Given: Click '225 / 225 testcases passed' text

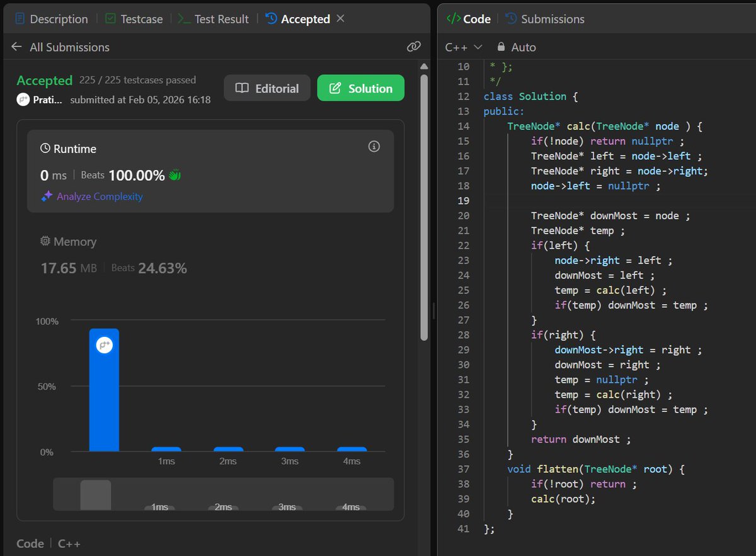Looking at the screenshot, I should (x=137, y=80).
